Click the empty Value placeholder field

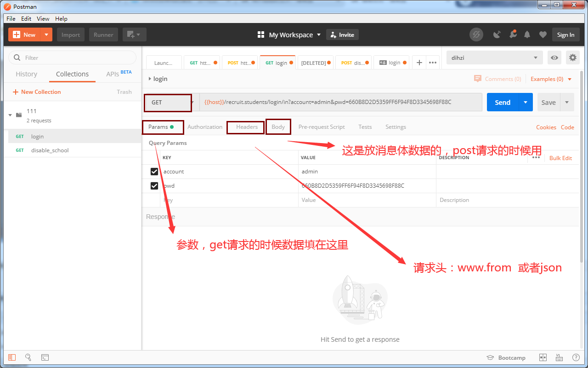[x=367, y=200]
